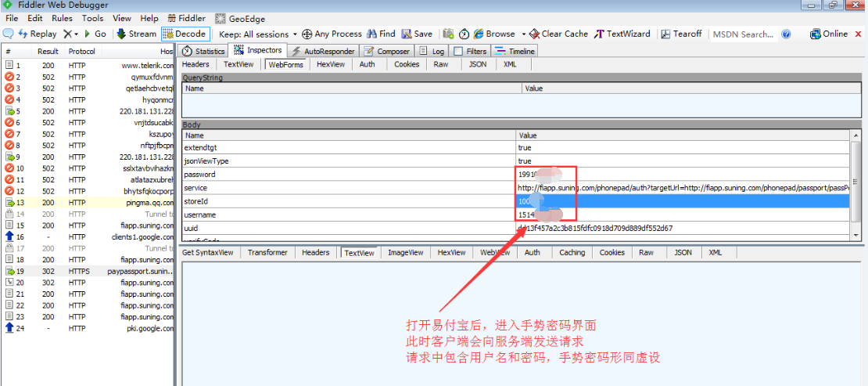
Task: Open the GeoEdge menu item
Action: [x=240, y=18]
